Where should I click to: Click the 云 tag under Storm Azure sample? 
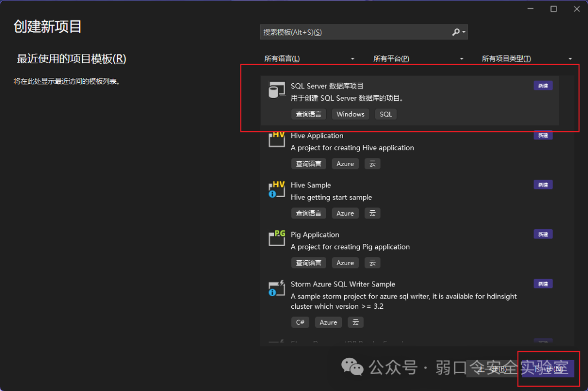pyautogui.click(x=356, y=322)
